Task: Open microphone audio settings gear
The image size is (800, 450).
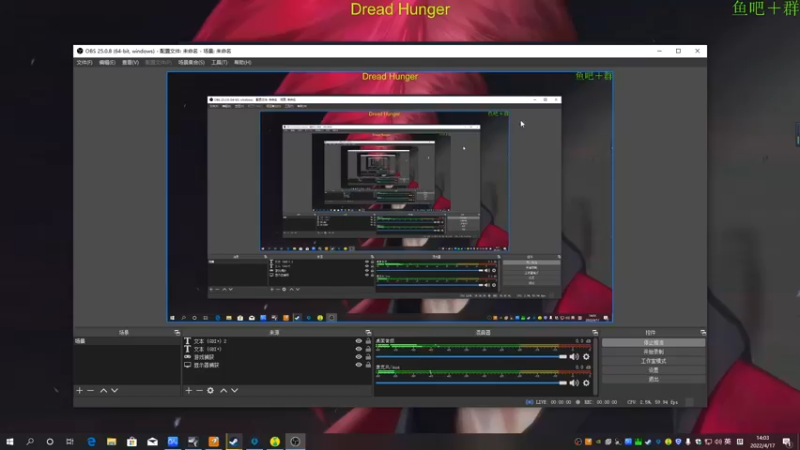Action: pyautogui.click(x=586, y=383)
